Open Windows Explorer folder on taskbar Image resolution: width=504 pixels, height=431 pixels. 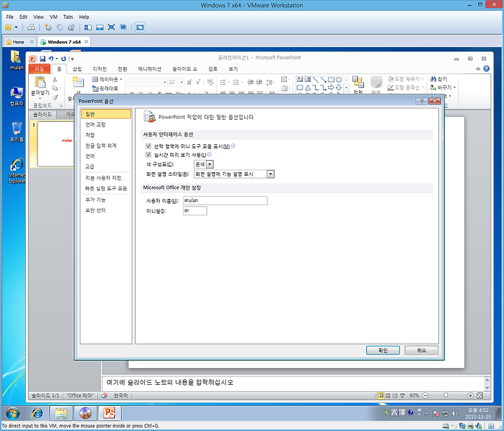click(61, 413)
